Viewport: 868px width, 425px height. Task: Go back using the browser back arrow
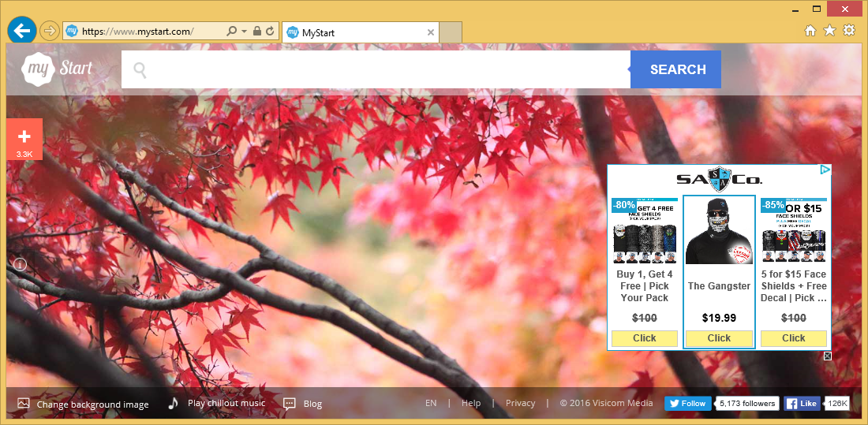tap(21, 31)
